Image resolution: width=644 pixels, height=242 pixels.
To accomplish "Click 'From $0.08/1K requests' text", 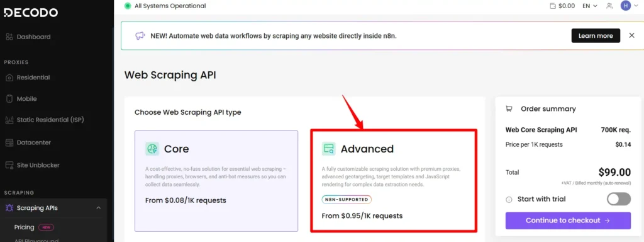I will click(x=186, y=200).
